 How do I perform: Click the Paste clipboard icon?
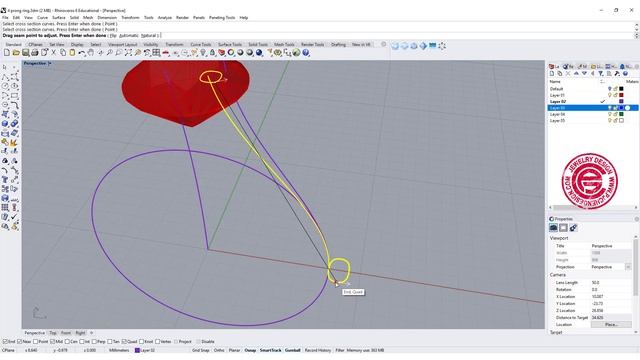72,53
